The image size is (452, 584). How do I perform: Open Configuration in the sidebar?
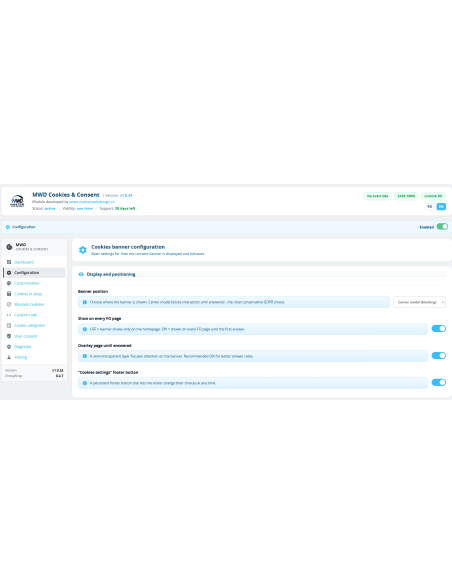click(x=34, y=273)
